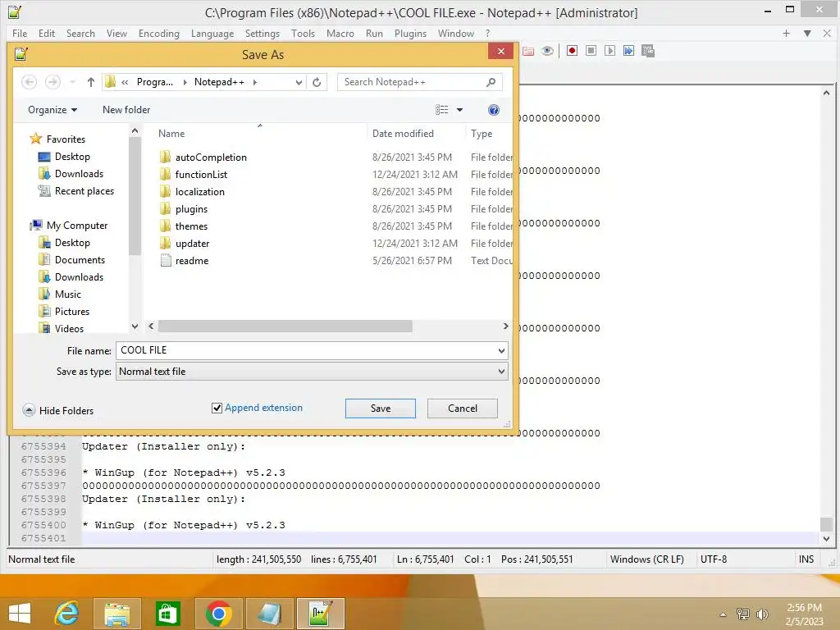Click the macro Playback icon
Image resolution: width=840 pixels, height=630 pixels.
click(609, 51)
